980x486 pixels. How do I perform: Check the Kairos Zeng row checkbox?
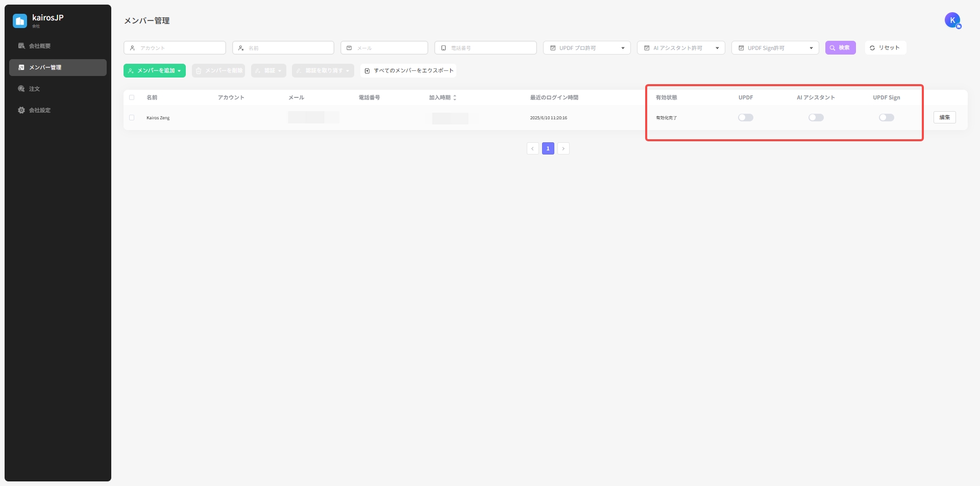132,118
